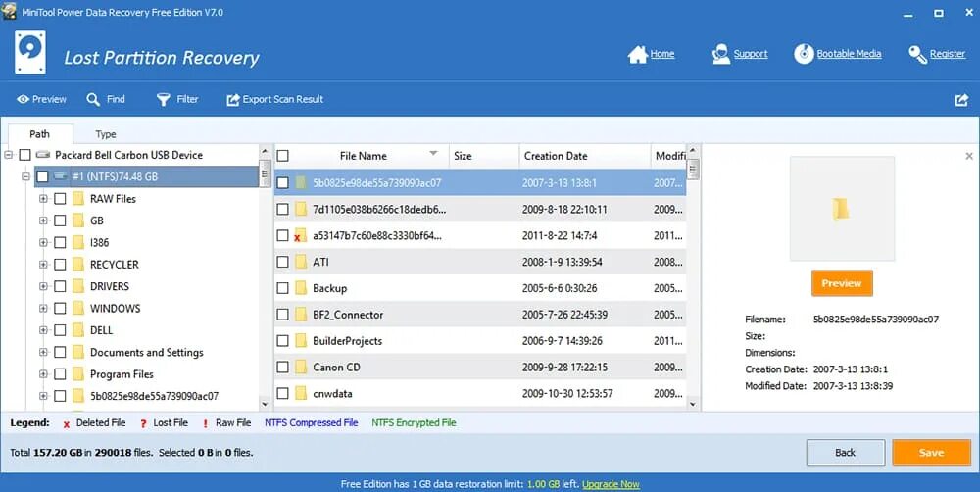Click the orange Preview button
Viewport: 980px width, 492px height.
(x=841, y=283)
